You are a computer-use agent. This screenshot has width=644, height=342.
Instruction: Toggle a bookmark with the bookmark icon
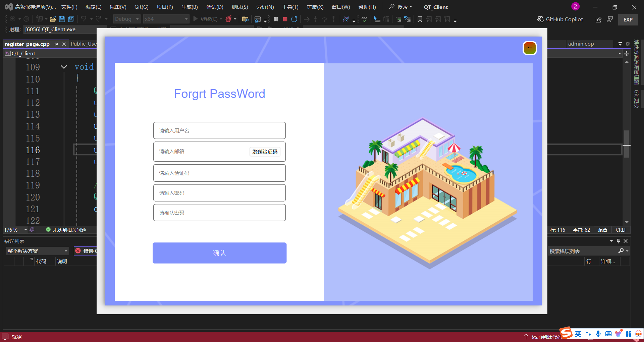(x=420, y=19)
